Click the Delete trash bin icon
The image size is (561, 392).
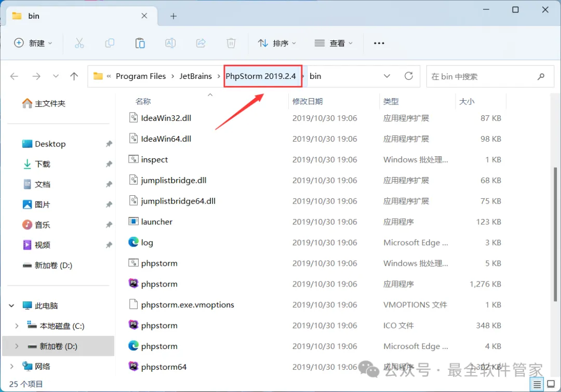[231, 43]
